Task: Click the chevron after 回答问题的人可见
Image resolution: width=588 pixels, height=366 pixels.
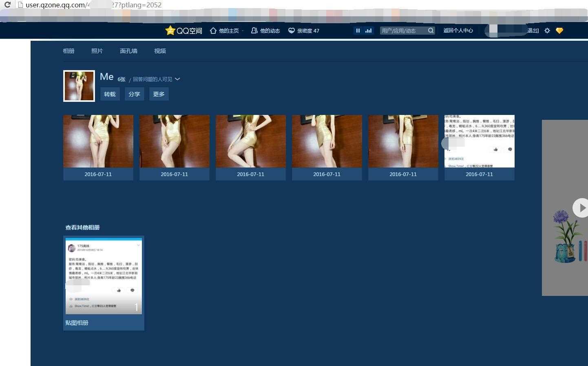Action: [x=177, y=79]
